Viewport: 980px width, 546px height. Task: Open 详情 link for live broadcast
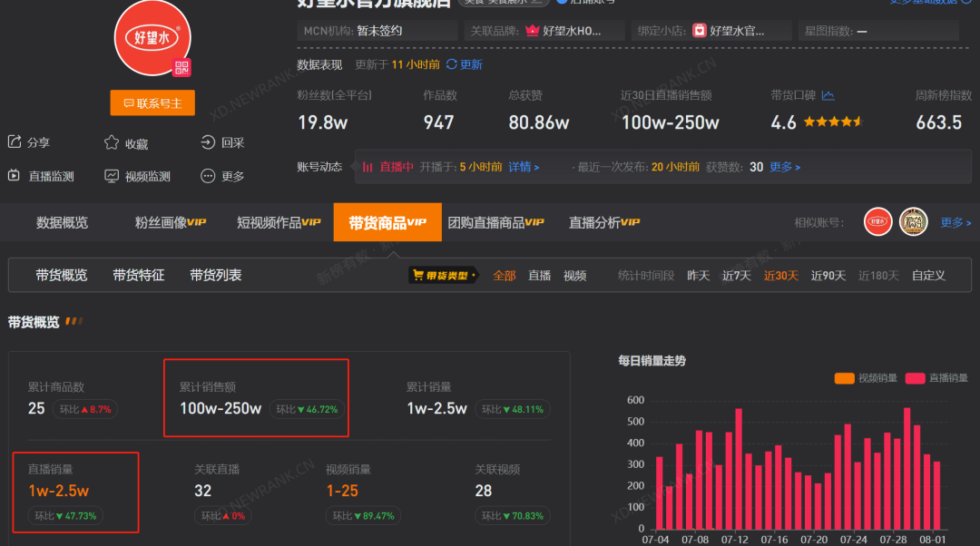pos(524,167)
